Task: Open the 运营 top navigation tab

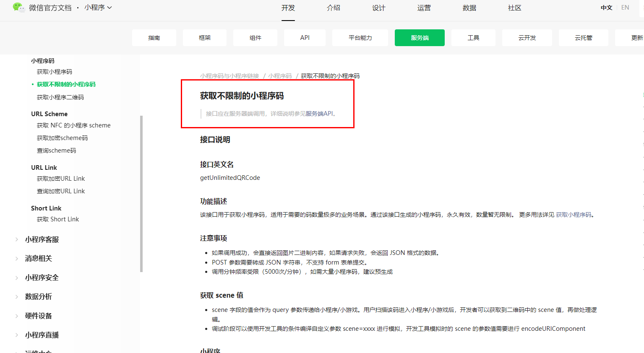Action: point(424,8)
